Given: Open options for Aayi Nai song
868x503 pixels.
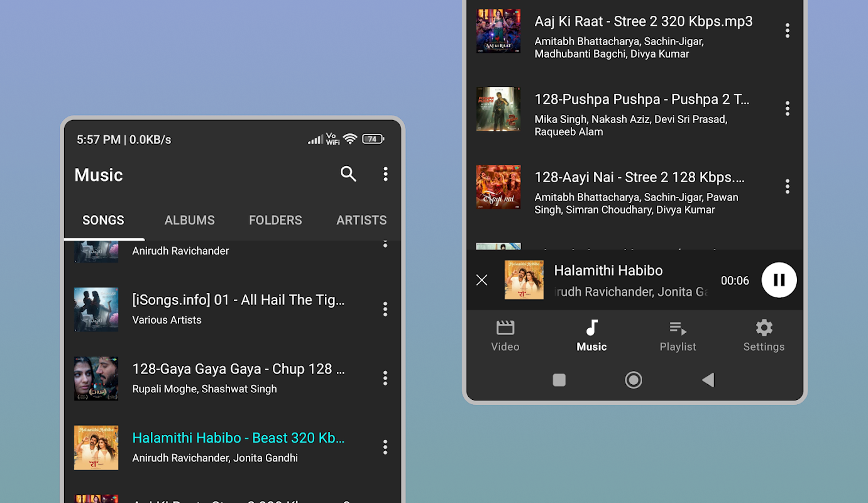Looking at the screenshot, I should (x=787, y=186).
